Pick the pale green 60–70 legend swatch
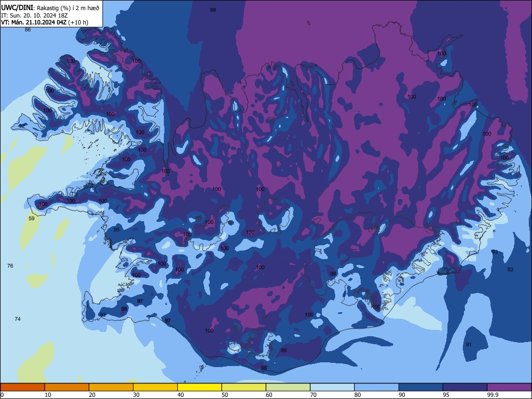Image resolution: width=532 pixels, height=399 pixels. click(288, 387)
